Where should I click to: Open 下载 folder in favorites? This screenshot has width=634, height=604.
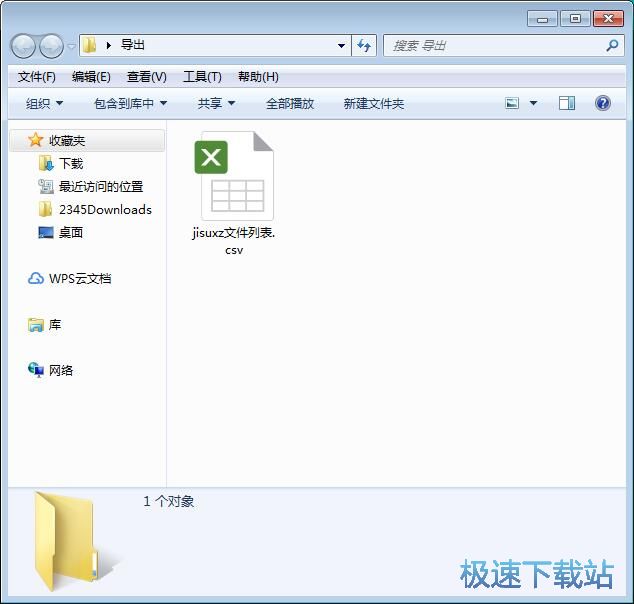coord(71,164)
